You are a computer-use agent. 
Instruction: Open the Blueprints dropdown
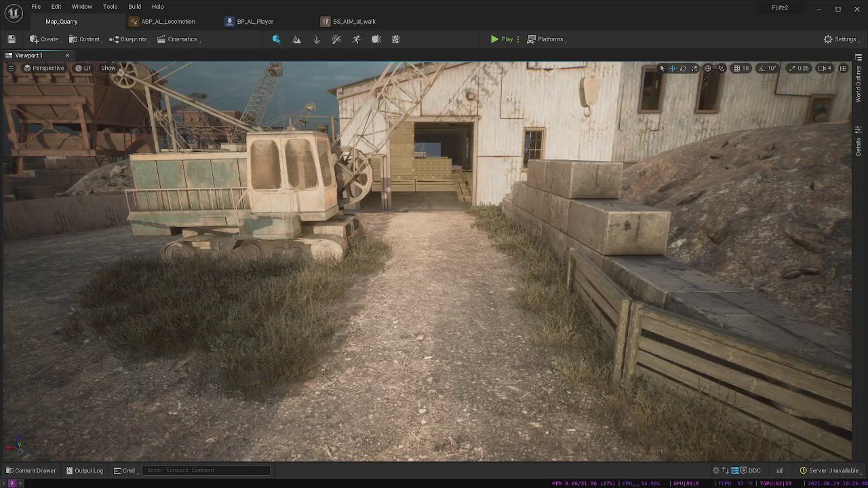pos(128,39)
